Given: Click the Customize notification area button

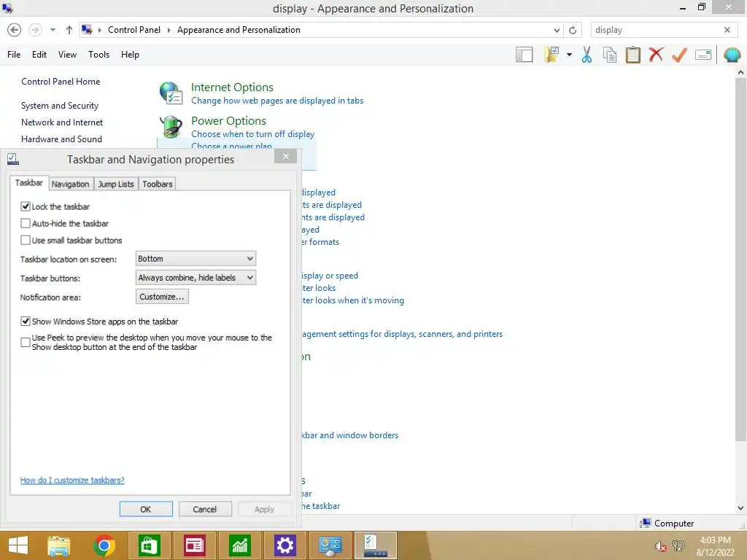Looking at the screenshot, I should point(162,297).
